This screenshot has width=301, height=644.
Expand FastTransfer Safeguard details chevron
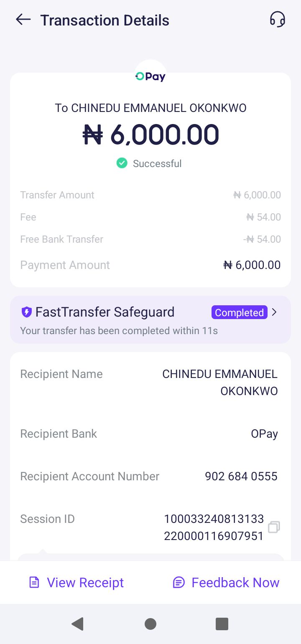(x=275, y=312)
